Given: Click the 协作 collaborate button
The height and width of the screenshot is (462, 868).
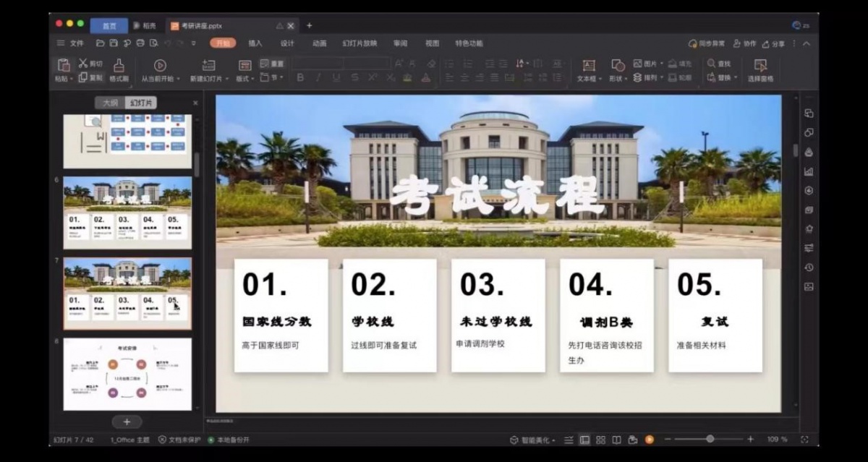Looking at the screenshot, I should pos(744,43).
